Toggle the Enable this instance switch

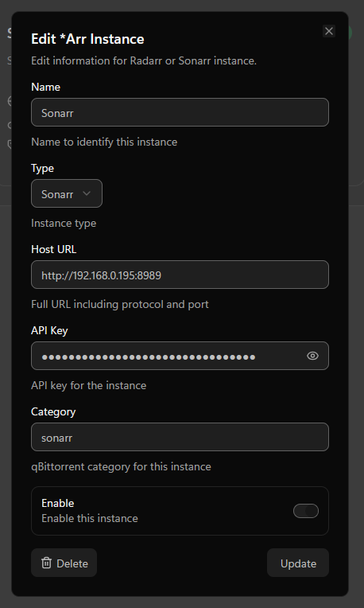coord(306,511)
